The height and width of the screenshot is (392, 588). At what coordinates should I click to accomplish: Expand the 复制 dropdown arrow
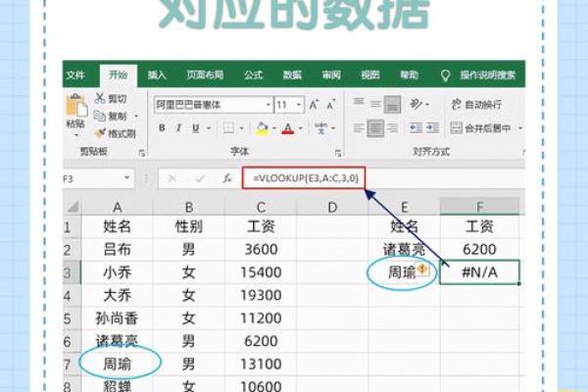pyautogui.click(x=136, y=117)
